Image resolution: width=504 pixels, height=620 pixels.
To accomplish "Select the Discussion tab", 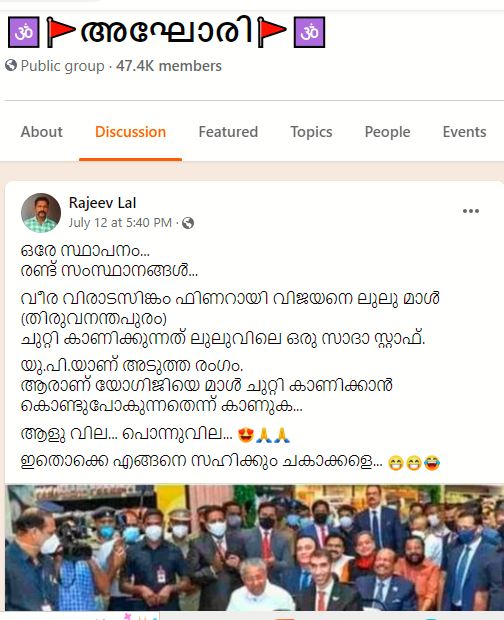I will click(x=130, y=132).
